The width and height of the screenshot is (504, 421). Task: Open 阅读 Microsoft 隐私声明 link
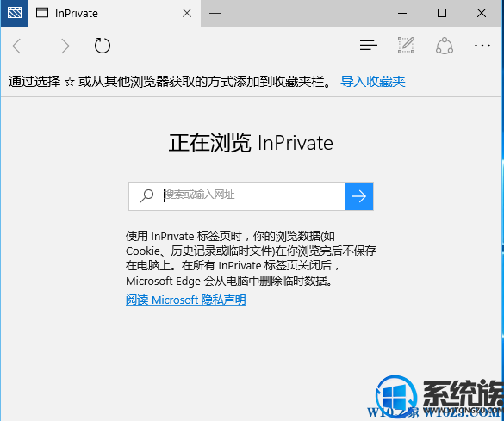point(186,300)
